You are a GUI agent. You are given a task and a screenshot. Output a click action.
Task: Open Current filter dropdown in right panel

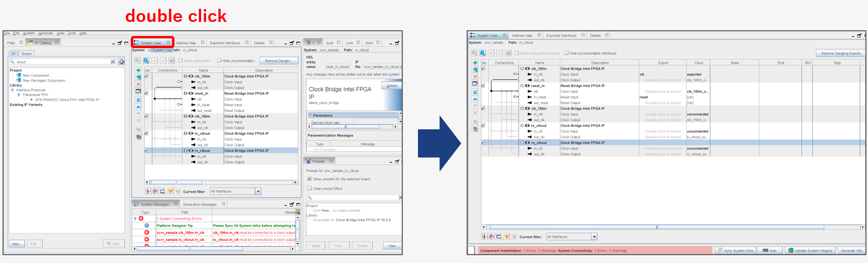click(x=594, y=237)
